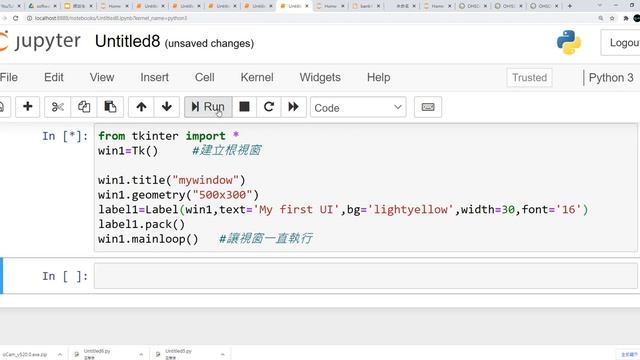This screenshot has height=360, width=640.
Task: Click the tkinter code cell editor
Action: (x=365, y=188)
